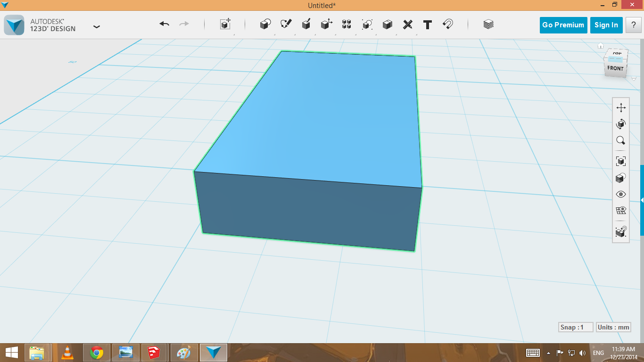Launch VLC media player from the taskbar
The height and width of the screenshot is (362, 644).
point(67,353)
